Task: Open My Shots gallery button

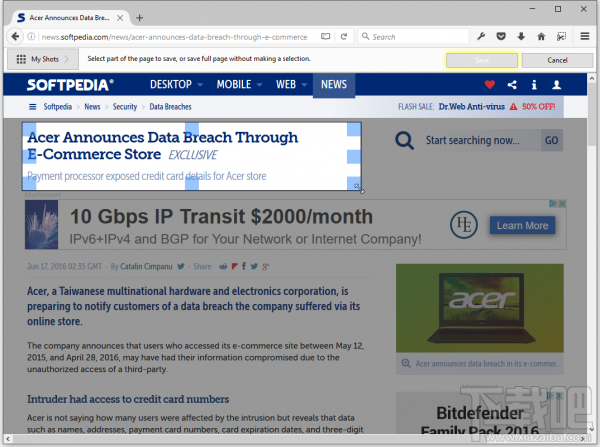Action: [x=43, y=59]
